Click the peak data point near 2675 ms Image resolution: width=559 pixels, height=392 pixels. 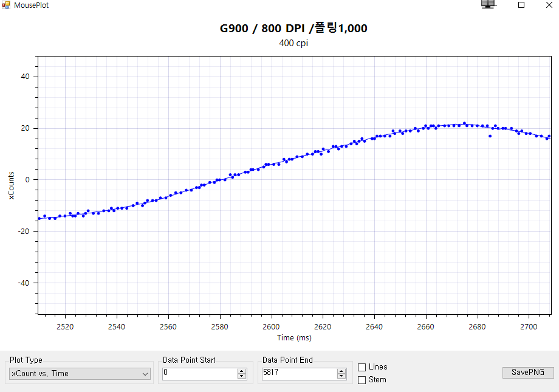tap(464, 123)
